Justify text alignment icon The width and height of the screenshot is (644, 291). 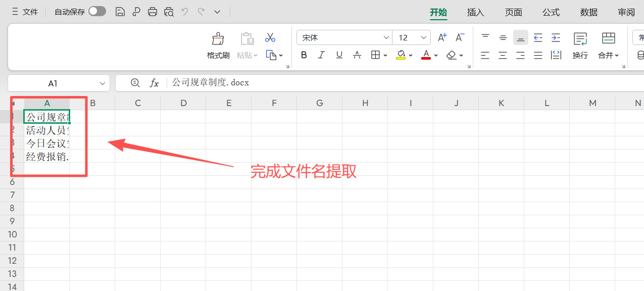(538, 55)
